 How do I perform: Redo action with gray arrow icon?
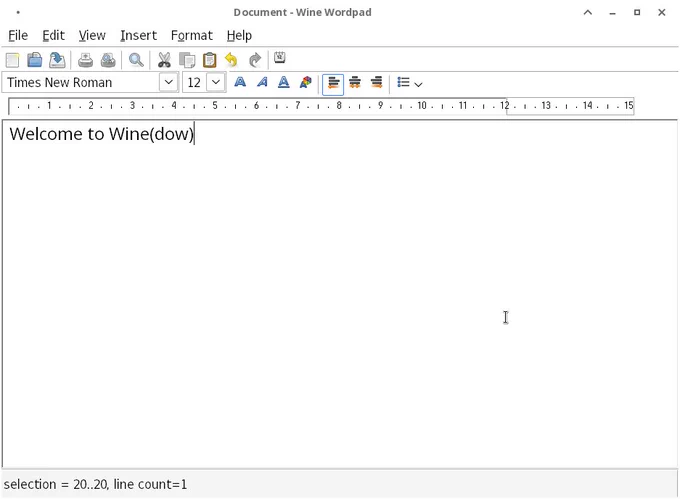[255, 60]
